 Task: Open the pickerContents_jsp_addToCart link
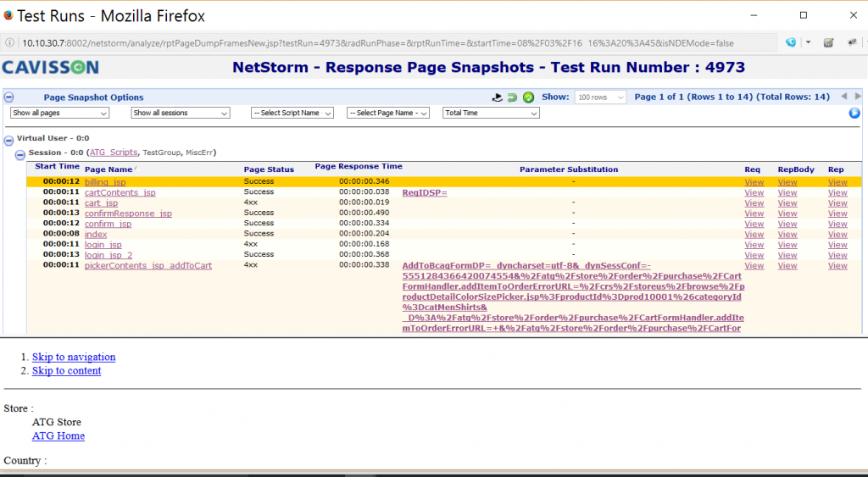coord(148,266)
